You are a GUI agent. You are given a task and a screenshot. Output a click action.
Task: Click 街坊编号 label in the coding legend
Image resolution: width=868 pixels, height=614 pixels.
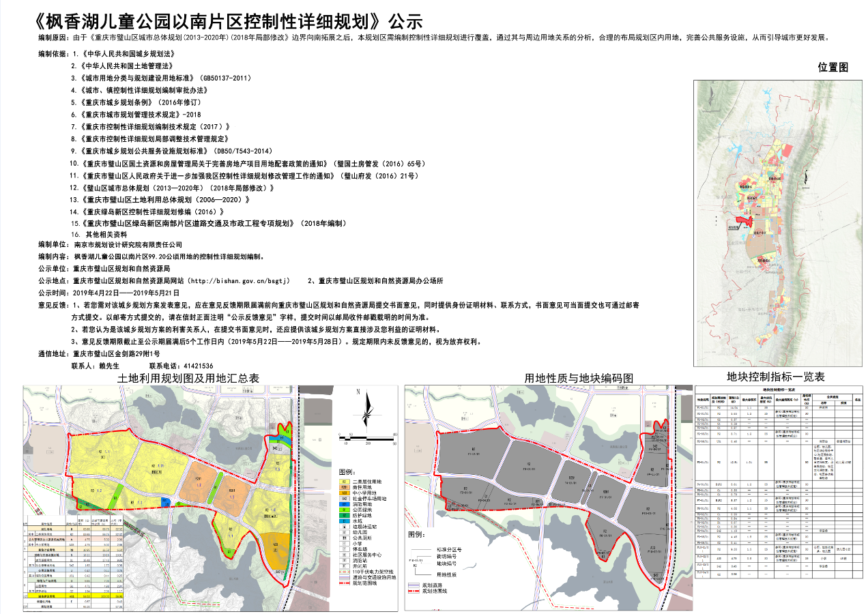point(446,557)
